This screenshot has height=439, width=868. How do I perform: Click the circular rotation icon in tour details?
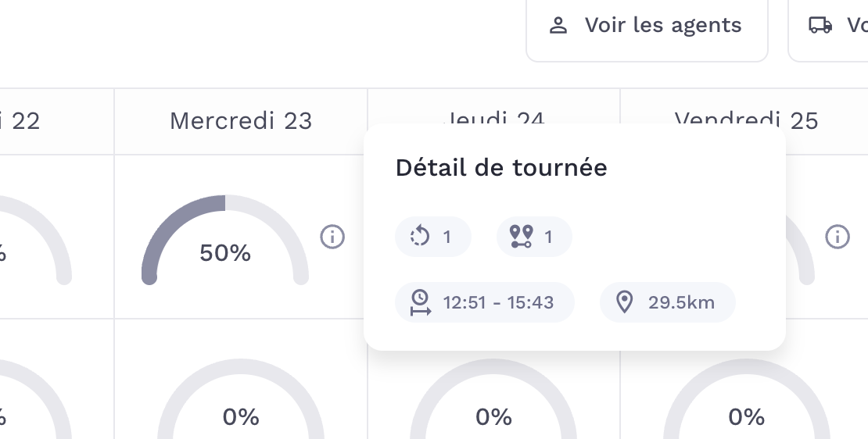pyautogui.click(x=421, y=236)
